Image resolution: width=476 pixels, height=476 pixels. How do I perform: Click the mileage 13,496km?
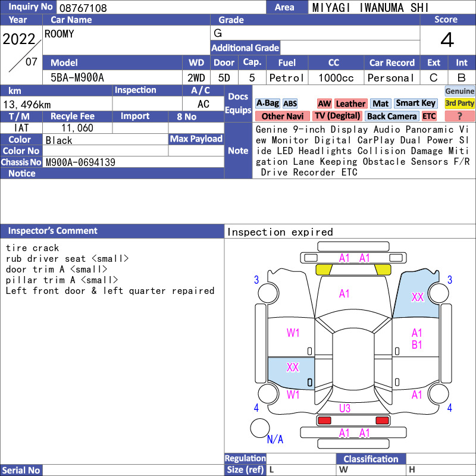coord(27,105)
